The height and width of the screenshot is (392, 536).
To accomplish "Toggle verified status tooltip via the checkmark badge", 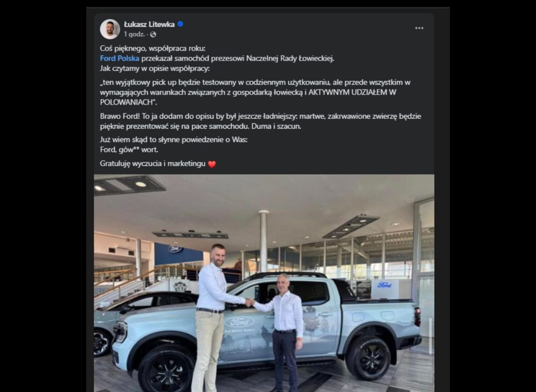I will (181, 24).
